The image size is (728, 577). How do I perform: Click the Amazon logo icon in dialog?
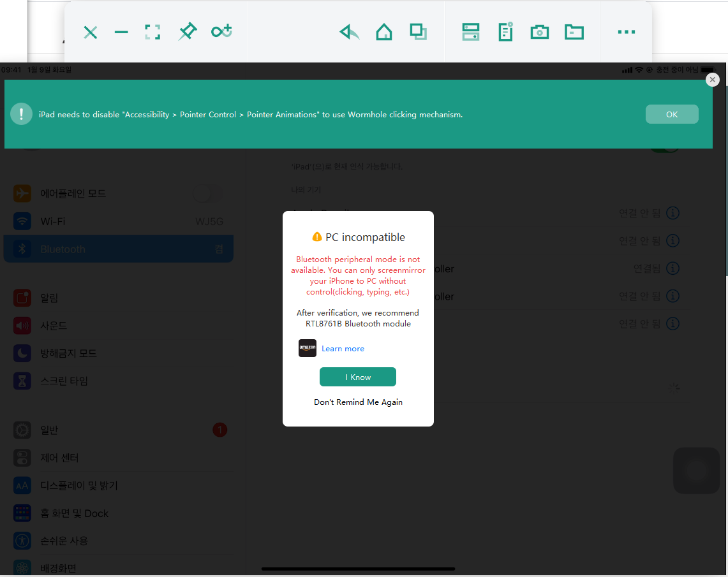308,348
